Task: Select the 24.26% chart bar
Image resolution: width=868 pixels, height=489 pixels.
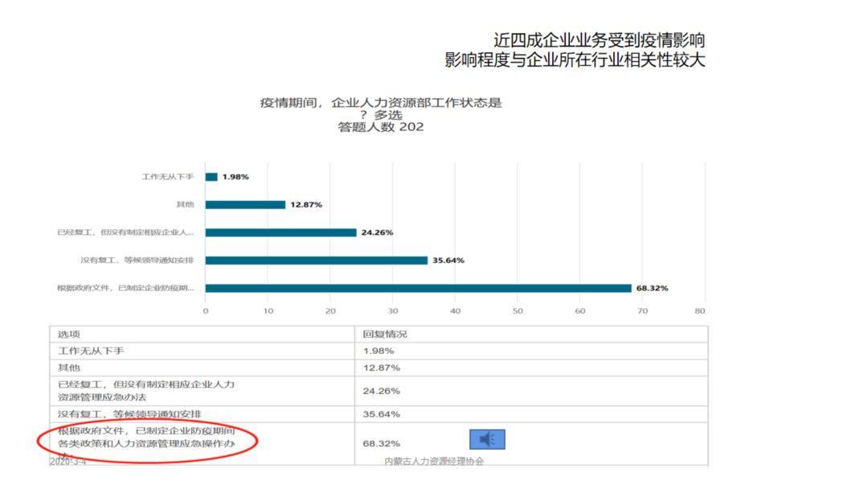Action: (280, 232)
